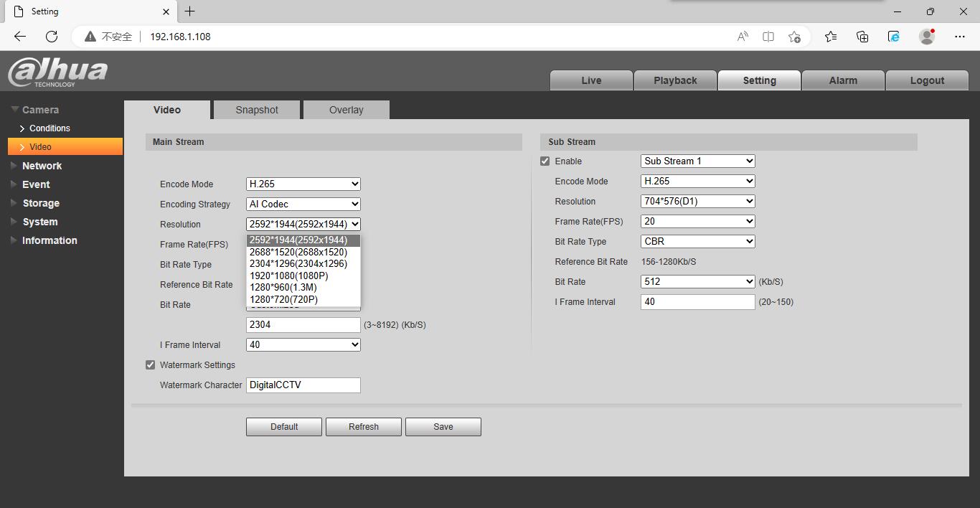Click the new tab plus icon

click(189, 11)
